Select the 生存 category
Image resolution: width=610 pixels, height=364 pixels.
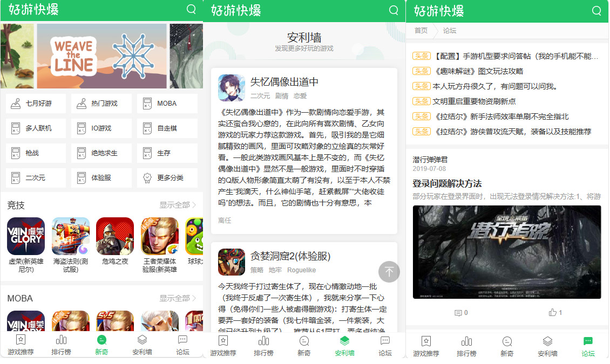[167, 153]
